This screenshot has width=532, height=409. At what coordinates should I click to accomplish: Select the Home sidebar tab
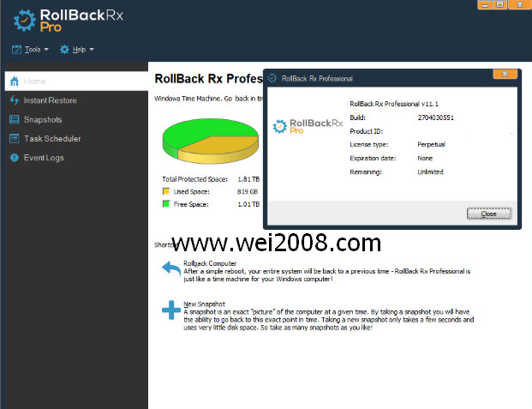(76, 81)
